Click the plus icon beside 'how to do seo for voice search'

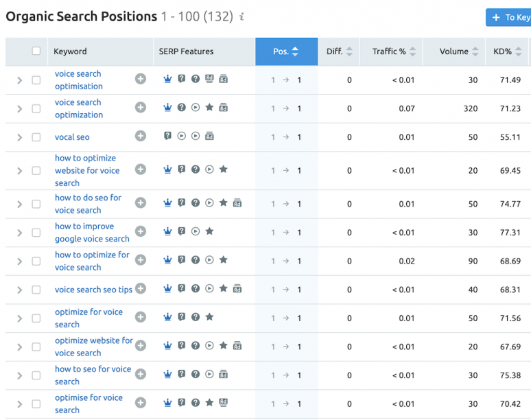coord(141,203)
